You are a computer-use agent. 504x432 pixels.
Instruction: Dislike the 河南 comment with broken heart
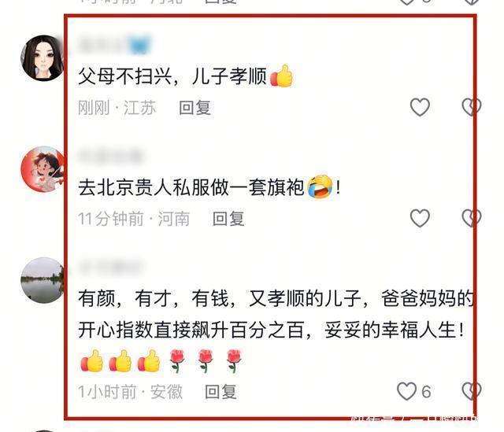tap(472, 218)
